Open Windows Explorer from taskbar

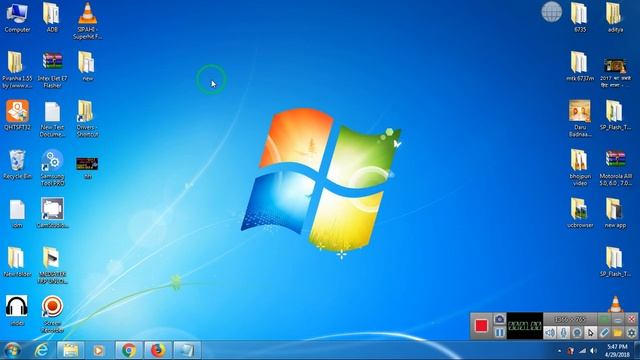point(70,350)
